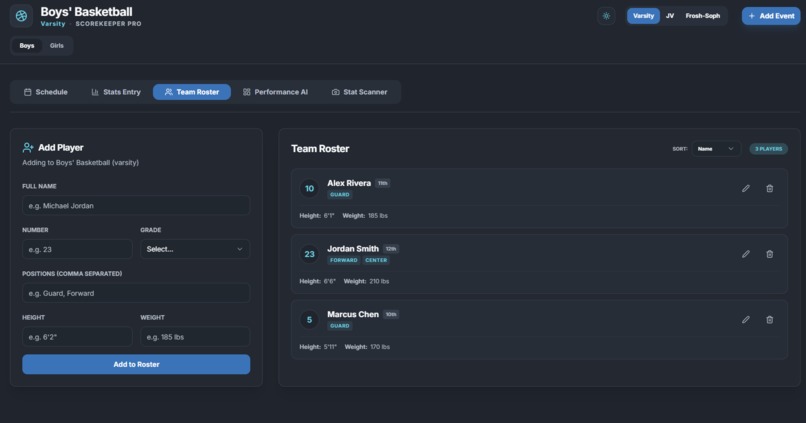The image size is (806, 423).
Task: Click the Boys' Basketball page title
Action: (86, 11)
